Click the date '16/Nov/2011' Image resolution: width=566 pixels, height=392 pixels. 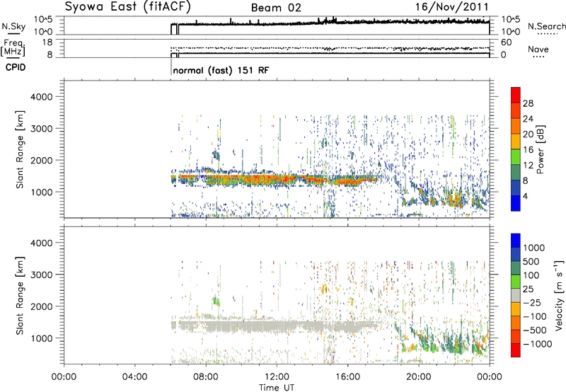[451, 7]
